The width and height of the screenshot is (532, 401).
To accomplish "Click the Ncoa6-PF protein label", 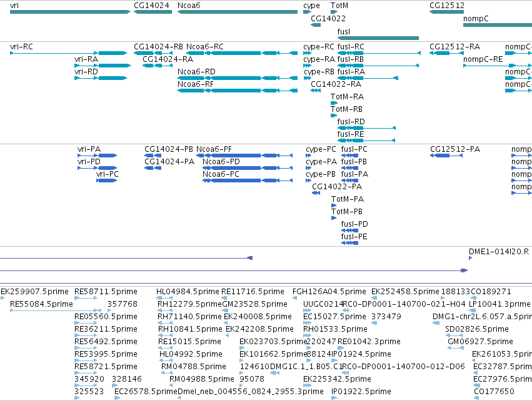I will click(x=214, y=149).
